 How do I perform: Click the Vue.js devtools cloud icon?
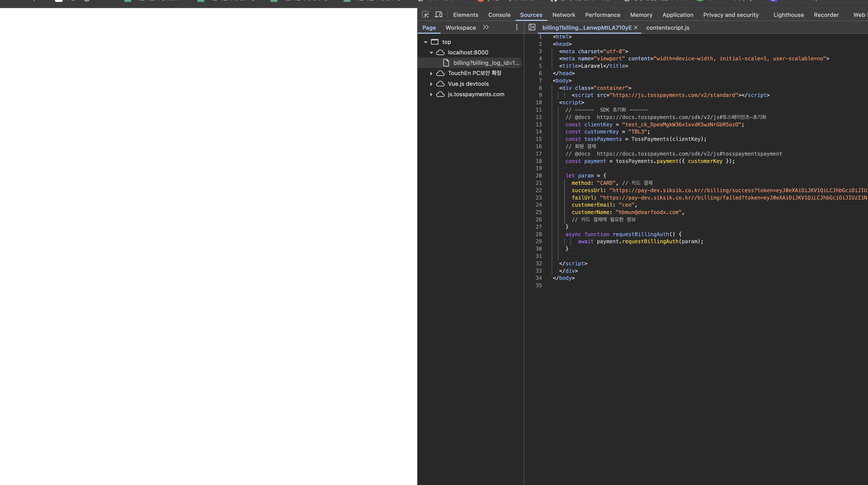point(440,84)
